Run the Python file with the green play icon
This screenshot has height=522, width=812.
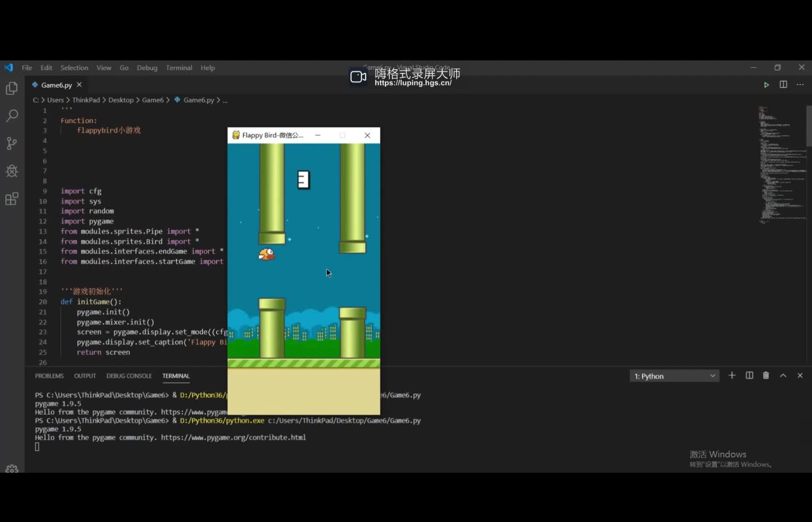click(x=767, y=85)
